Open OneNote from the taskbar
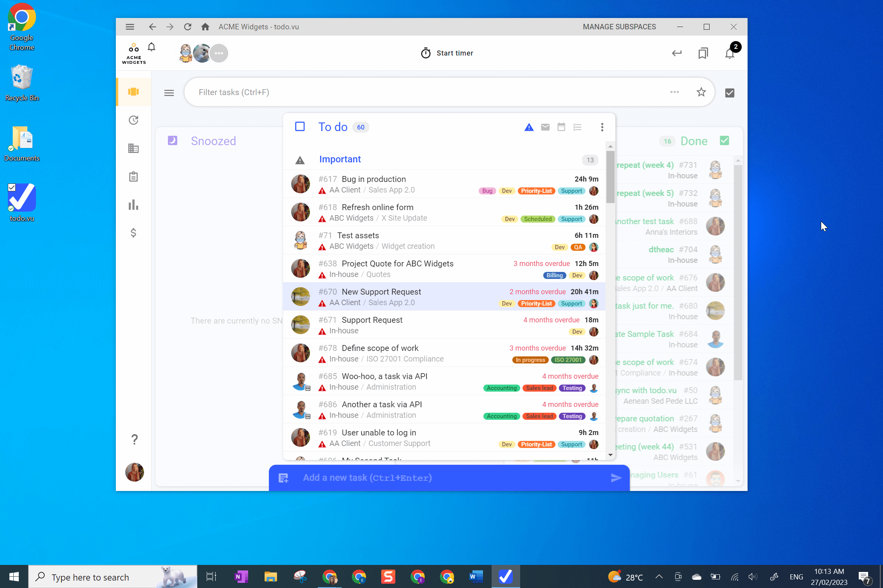 pyautogui.click(x=241, y=577)
